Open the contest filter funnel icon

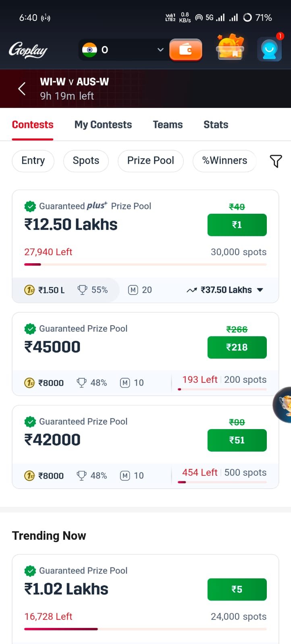point(276,161)
